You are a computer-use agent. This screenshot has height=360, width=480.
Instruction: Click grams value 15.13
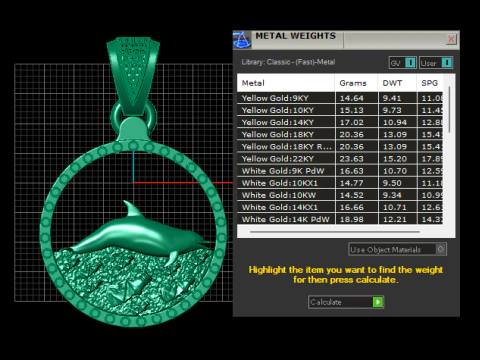[351, 110]
